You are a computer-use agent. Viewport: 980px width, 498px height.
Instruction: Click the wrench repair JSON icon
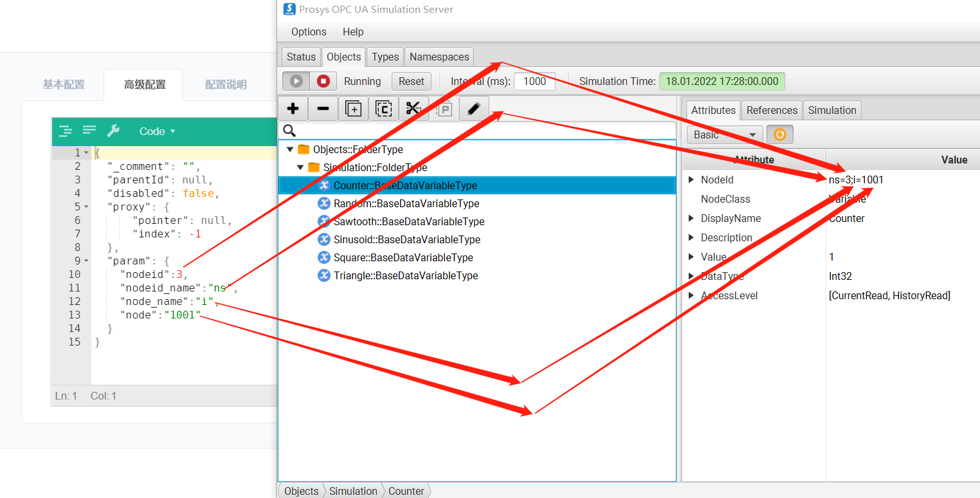[x=113, y=131]
